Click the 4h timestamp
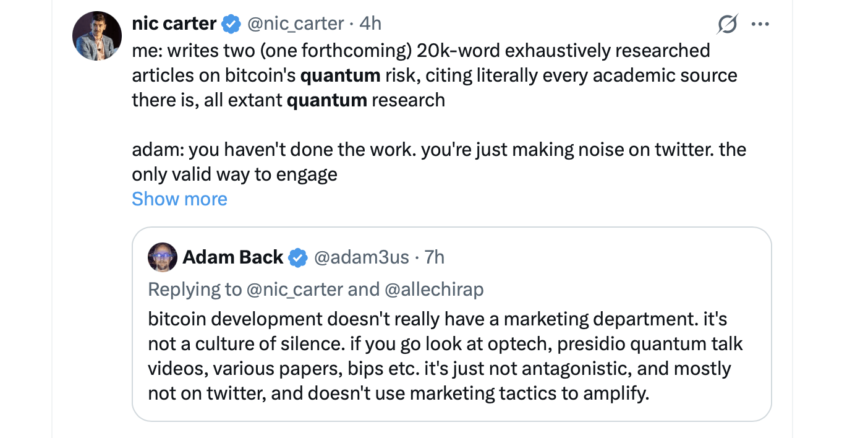This screenshot has height=438, width=868. coord(371,23)
